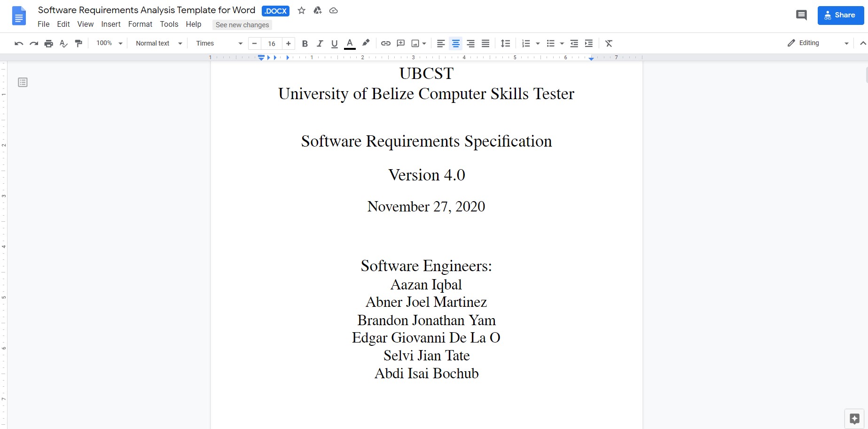Clear formatting with the toolbar icon
The width and height of the screenshot is (868, 429).
609,43
